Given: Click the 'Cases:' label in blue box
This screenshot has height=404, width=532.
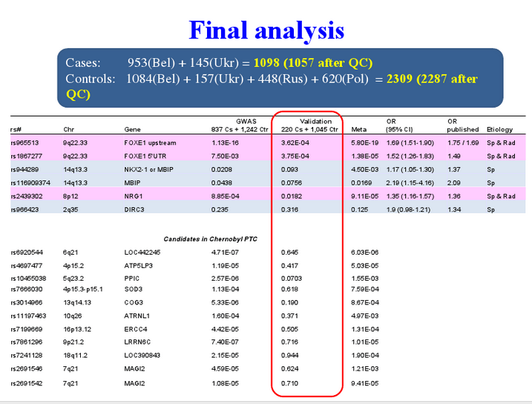Looking at the screenshot, I should point(83,63).
